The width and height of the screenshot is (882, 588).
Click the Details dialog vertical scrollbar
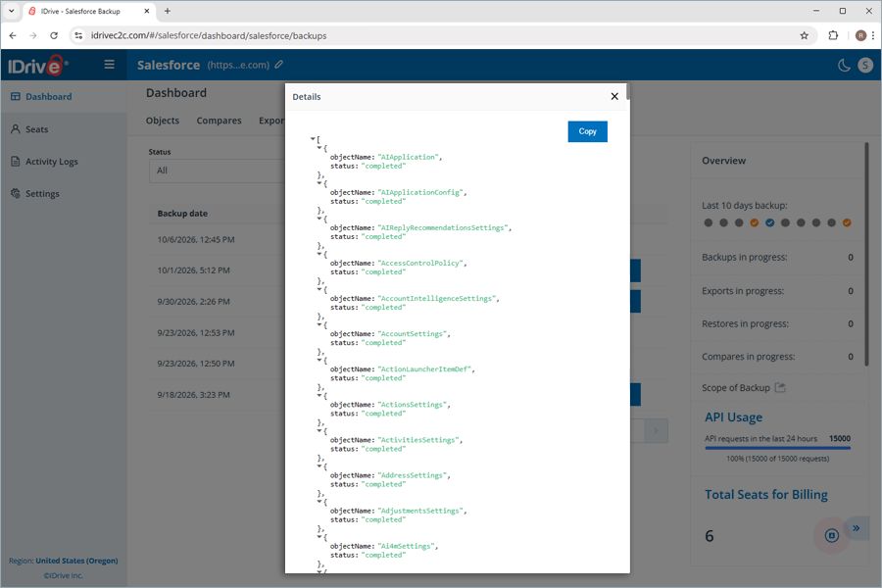click(628, 92)
